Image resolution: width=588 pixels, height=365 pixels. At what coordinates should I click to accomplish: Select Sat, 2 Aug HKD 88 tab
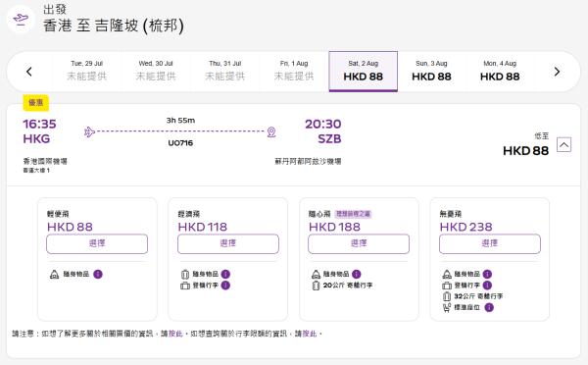click(x=363, y=71)
